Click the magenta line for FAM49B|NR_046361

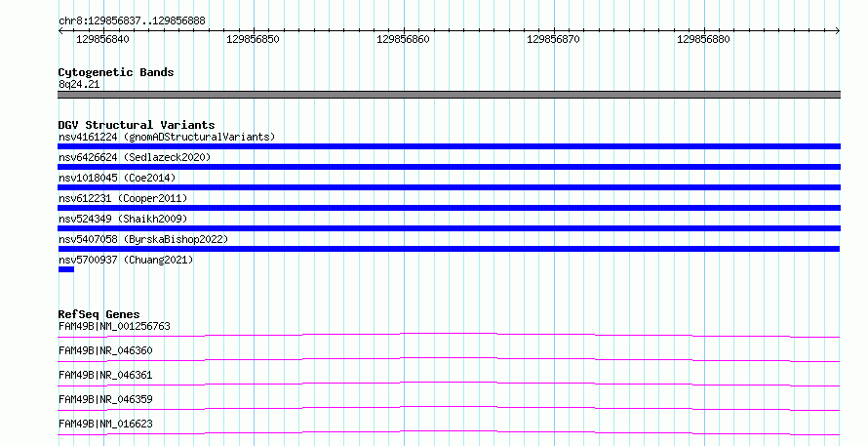tap(449, 384)
